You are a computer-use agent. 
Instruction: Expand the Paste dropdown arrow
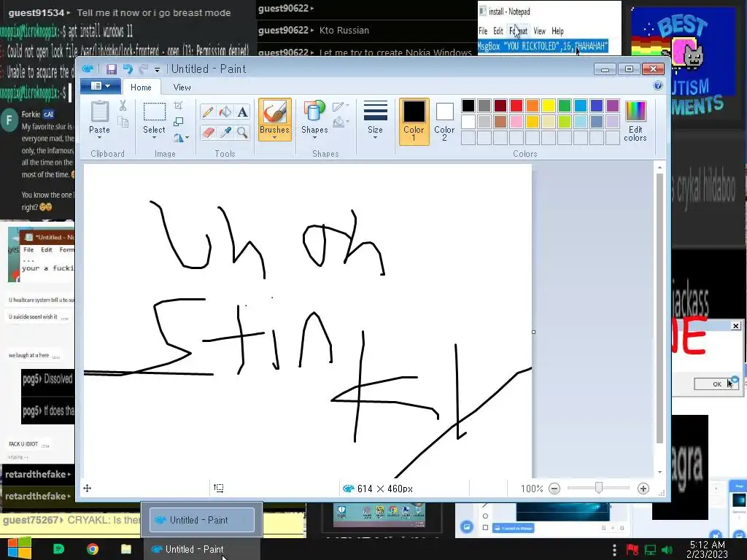pyautogui.click(x=99, y=137)
